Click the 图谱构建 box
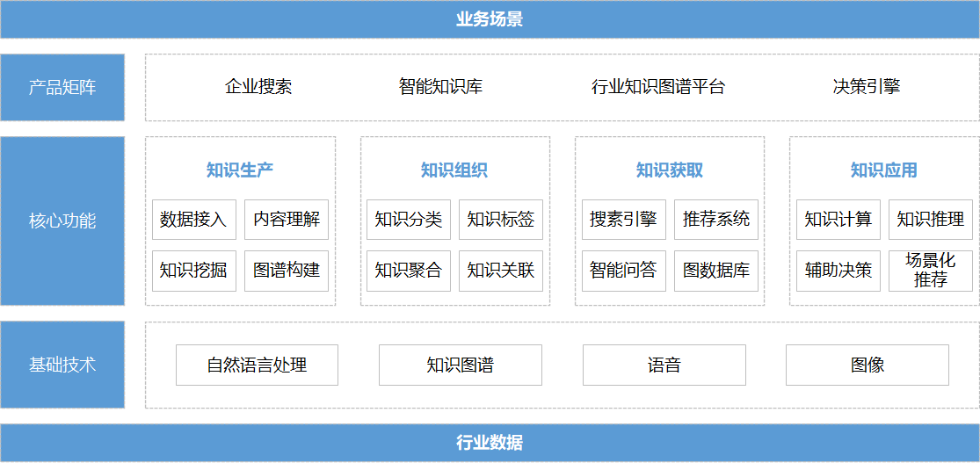Image resolution: width=980 pixels, height=463 pixels. 287,271
